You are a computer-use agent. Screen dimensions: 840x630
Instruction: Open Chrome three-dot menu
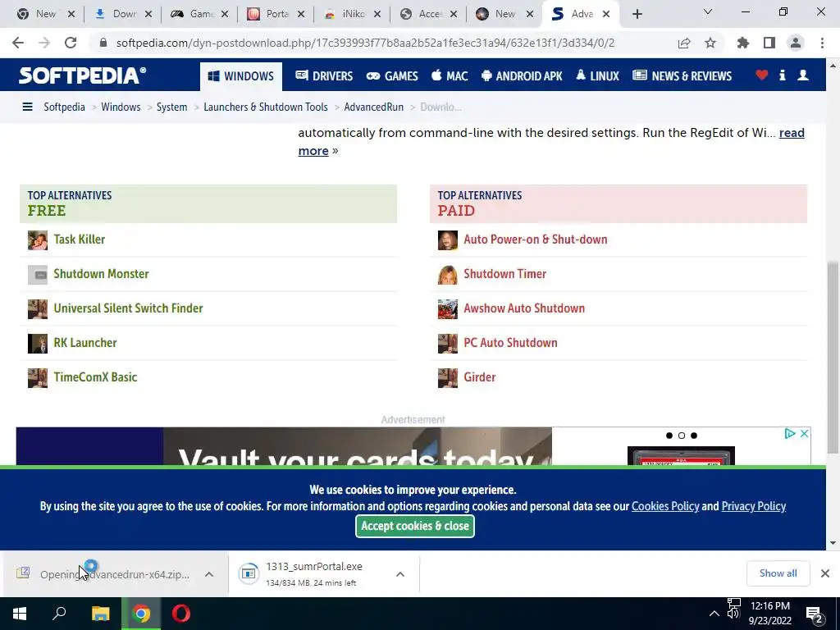(822, 43)
